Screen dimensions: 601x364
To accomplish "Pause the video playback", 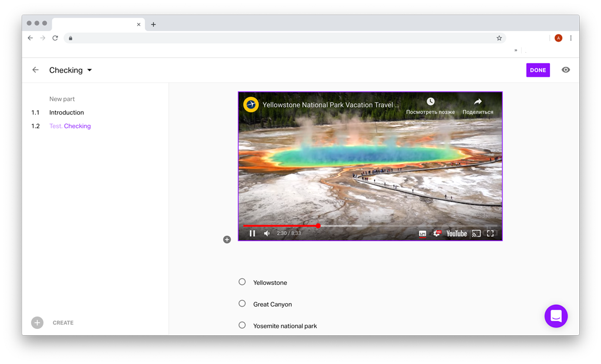I will (x=252, y=233).
